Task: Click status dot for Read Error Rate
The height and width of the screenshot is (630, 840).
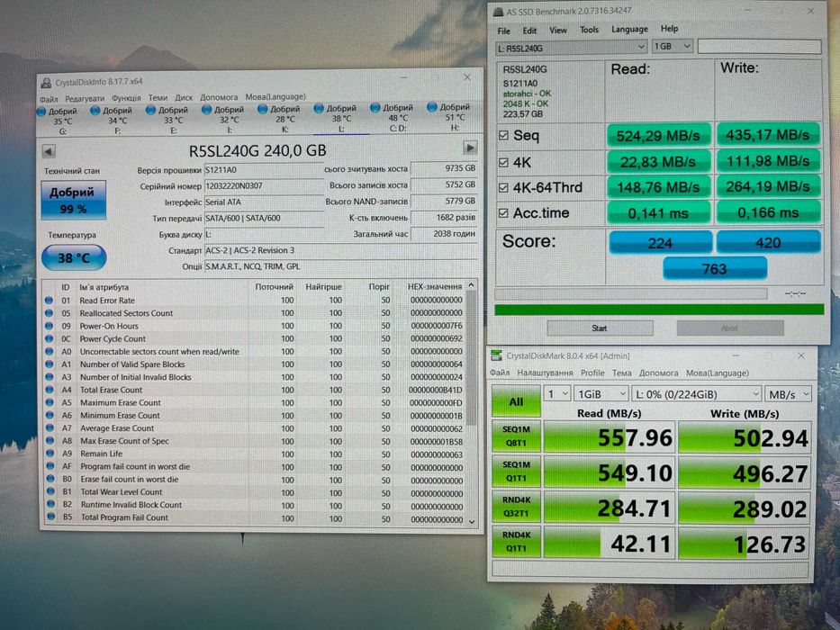Action: 50,301
